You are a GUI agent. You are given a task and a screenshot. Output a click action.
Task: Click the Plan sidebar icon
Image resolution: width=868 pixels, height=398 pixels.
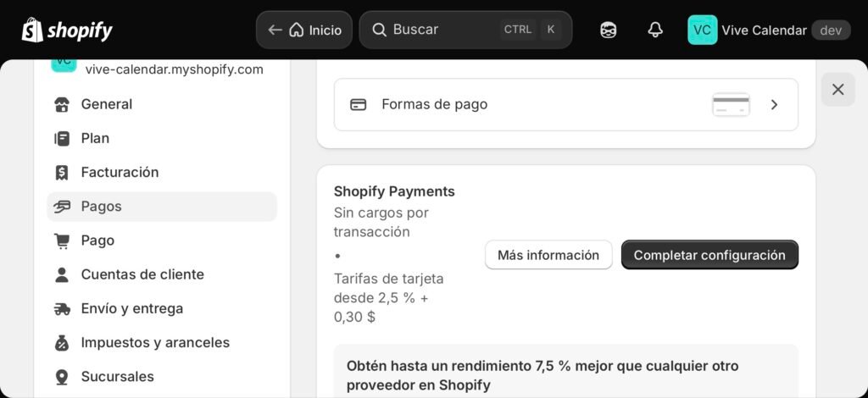click(62, 138)
